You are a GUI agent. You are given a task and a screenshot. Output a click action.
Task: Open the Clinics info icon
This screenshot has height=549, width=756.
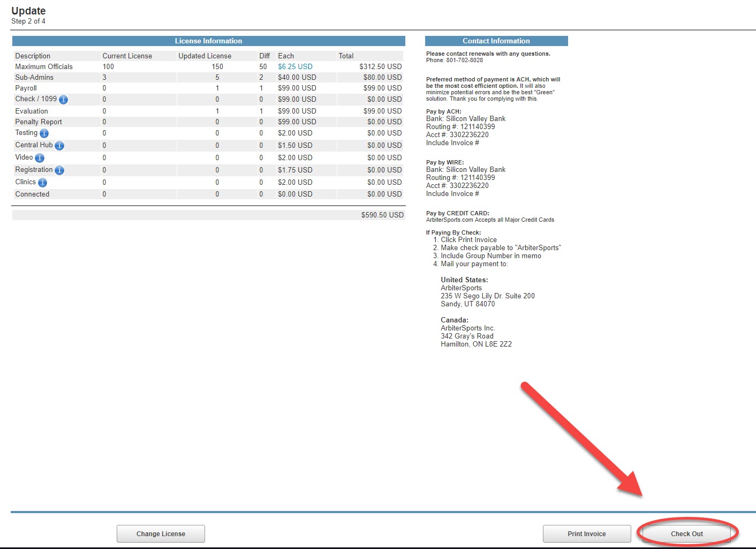[x=42, y=183]
